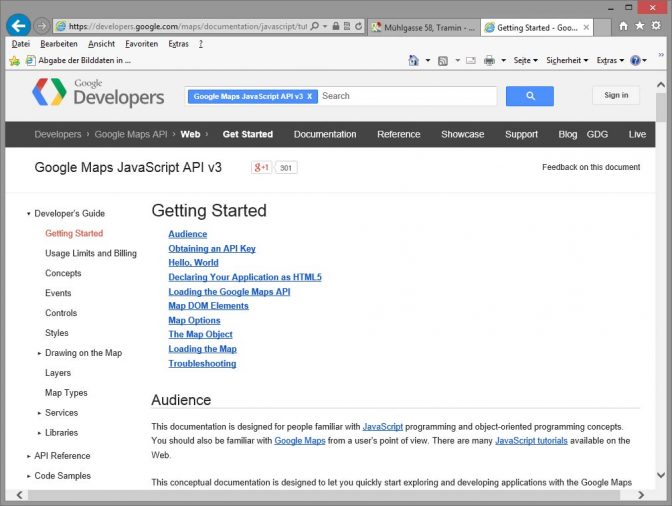Click the blue search magnifier button
Viewport: 672px width, 506px height.
tap(530, 96)
